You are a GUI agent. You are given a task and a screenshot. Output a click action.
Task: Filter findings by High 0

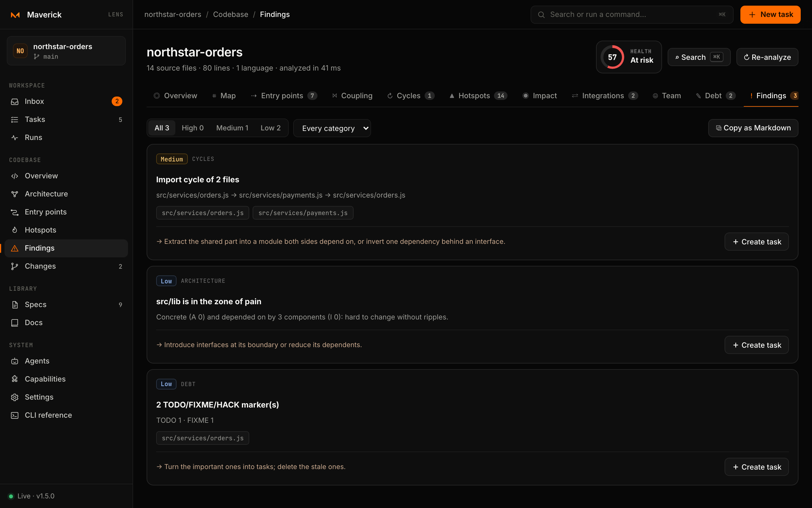point(193,128)
